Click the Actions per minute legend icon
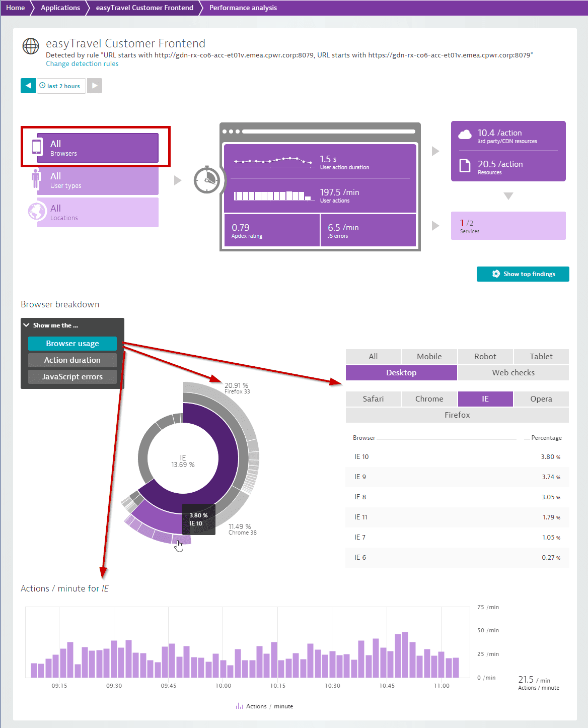Viewport: 588px width, 728px height. coord(240,706)
